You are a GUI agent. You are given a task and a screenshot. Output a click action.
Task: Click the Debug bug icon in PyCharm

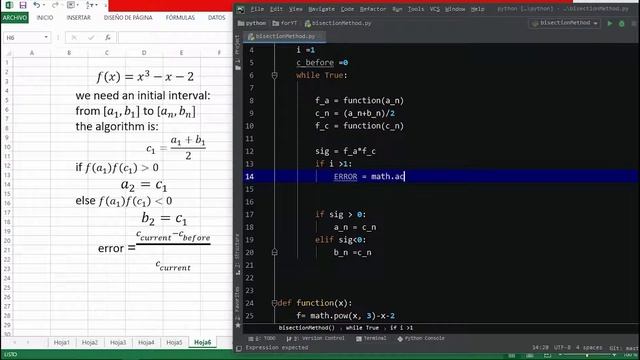622,24
